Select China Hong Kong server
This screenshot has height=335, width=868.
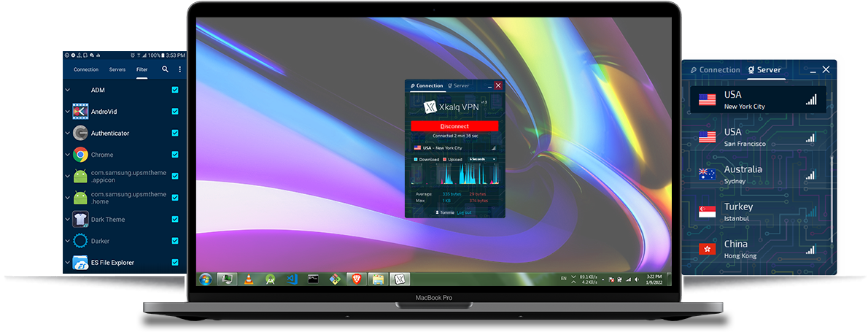click(759, 249)
